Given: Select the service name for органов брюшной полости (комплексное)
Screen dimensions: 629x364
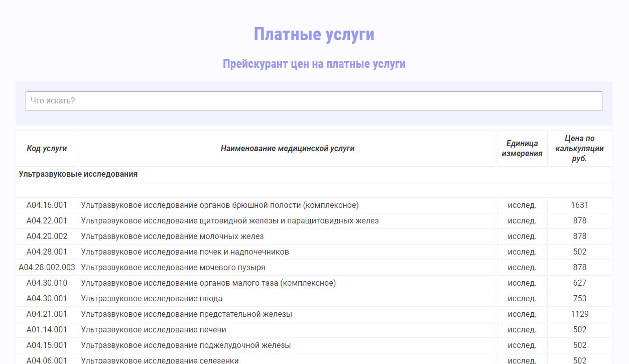Looking at the screenshot, I should click(x=220, y=205).
